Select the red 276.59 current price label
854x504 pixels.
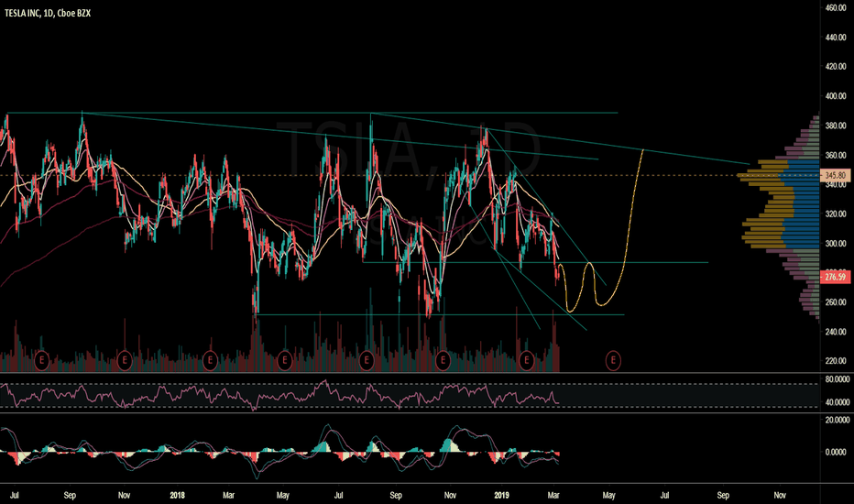[x=835, y=278]
